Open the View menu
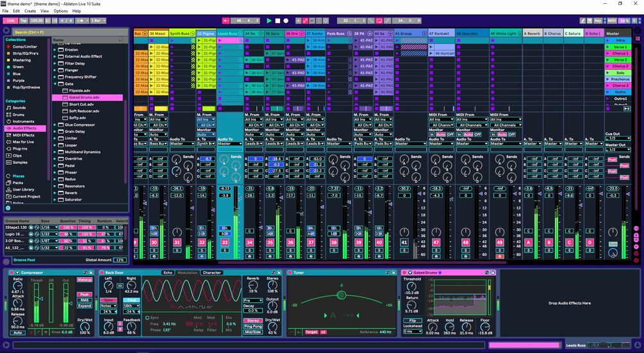The height and width of the screenshot is (353, 644). pos(45,11)
